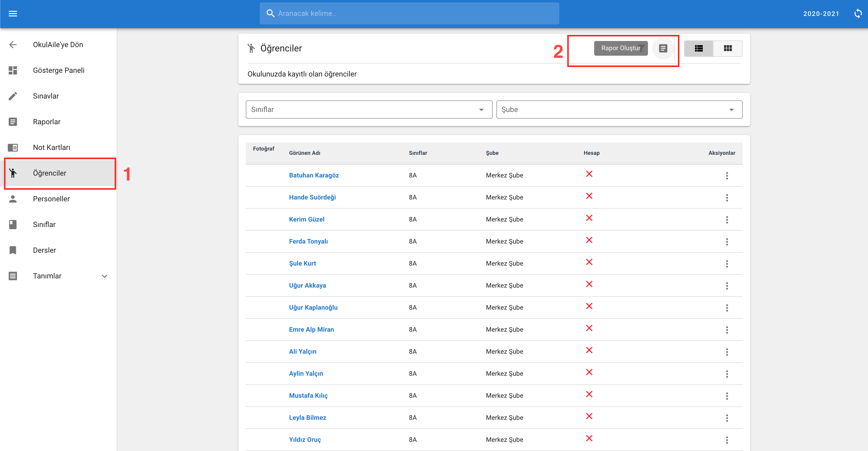The height and width of the screenshot is (451, 868).
Task: Open actions menu for Ferda Tonyalı
Action: [x=727, y=242]
